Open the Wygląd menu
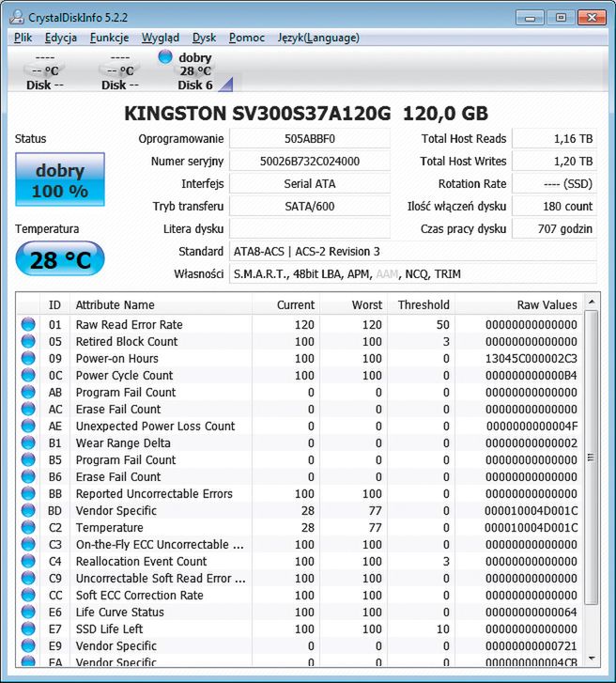This screenshot has width=616, height=683. (161, 38)
